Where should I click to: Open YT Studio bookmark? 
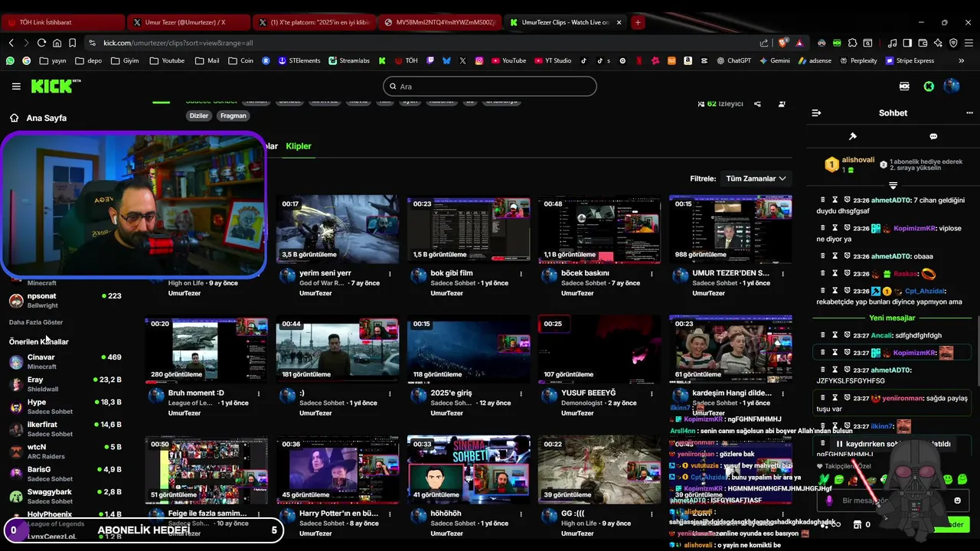click(x=552, y=60)
